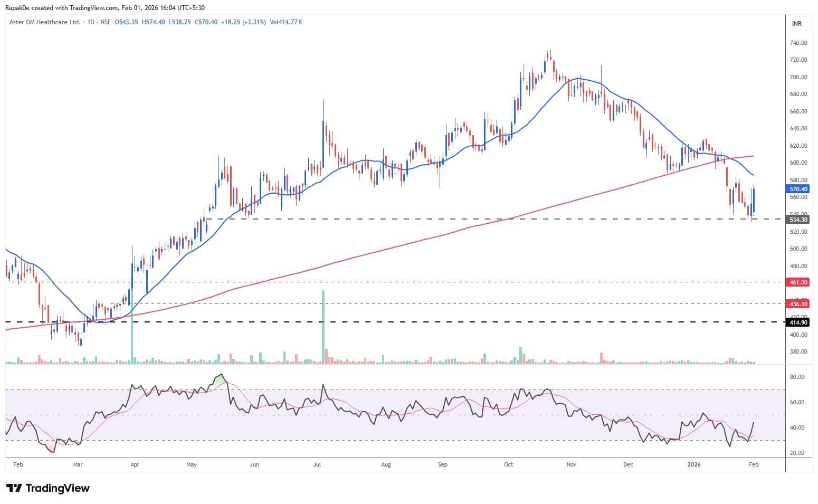818x504 pixels.
Task: Click the Dec label on time axis
Action: click(x=628, y=465)
